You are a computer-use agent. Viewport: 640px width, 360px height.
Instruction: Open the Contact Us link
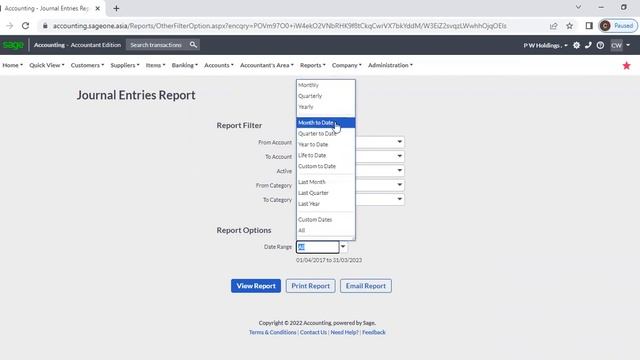[x=313, y=332]
